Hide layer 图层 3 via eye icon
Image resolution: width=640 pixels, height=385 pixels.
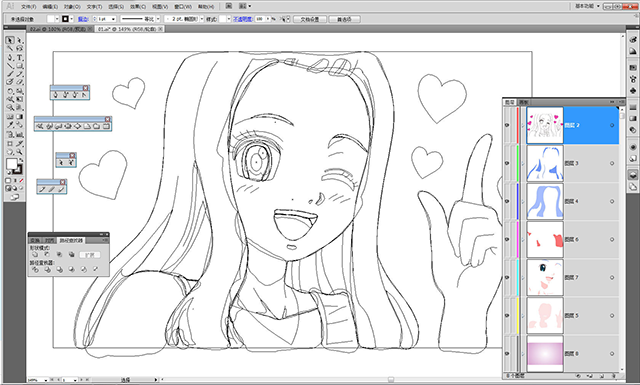(x=507, y=163)
